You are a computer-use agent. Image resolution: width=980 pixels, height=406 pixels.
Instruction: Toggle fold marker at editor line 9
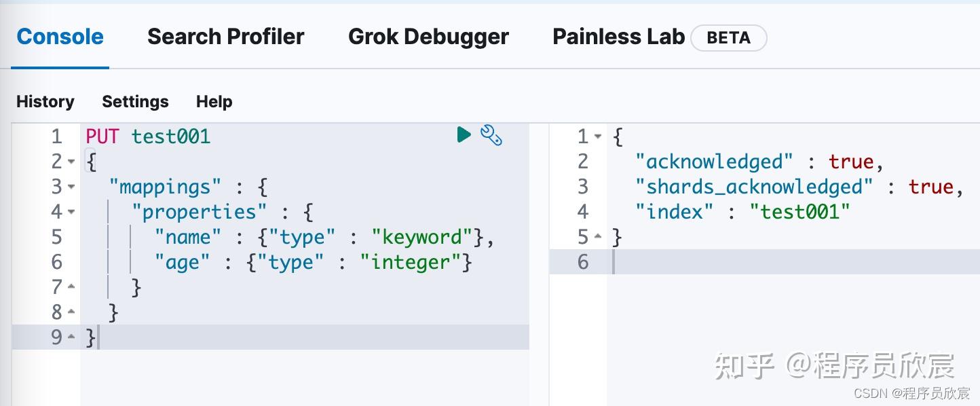71,337
